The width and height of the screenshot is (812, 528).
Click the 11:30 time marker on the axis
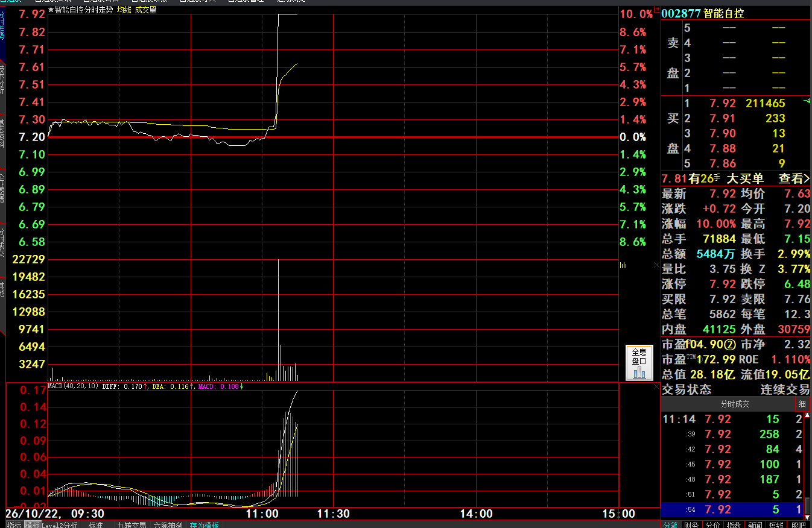pyautogui.click(x=333, y=514)
